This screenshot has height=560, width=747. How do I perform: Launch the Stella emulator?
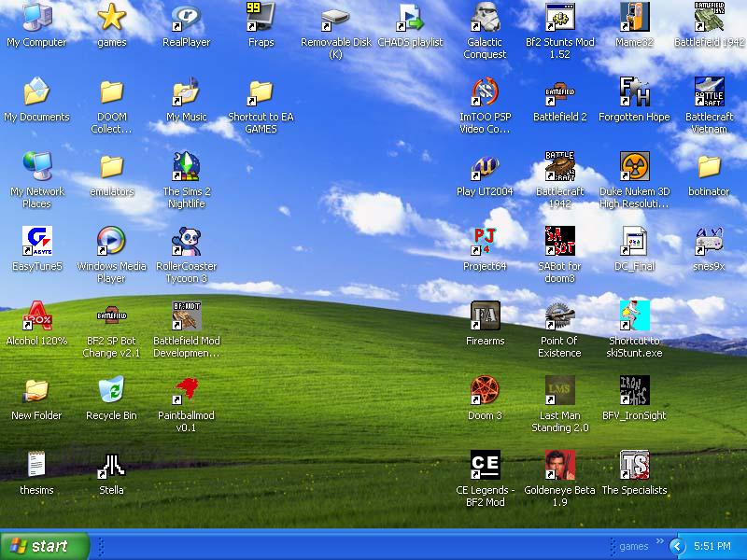coord(111,464)
